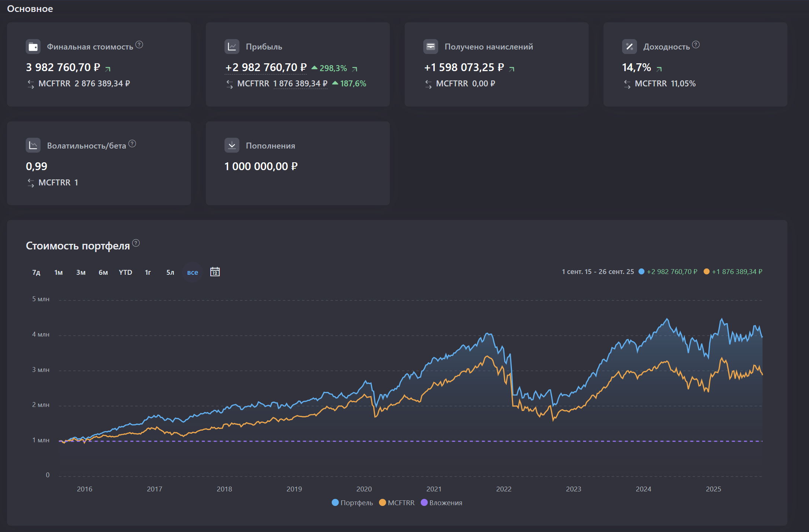This screenshot has width=809, height=532.
Task: Click help icon next to Финальная стоимость
Action: coord(139,45)
